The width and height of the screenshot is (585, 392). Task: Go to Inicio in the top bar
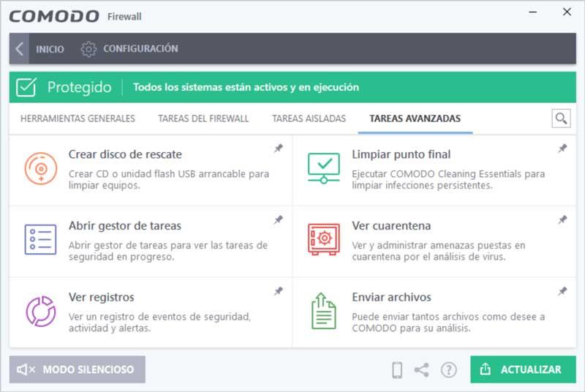[x=50, y=49]
